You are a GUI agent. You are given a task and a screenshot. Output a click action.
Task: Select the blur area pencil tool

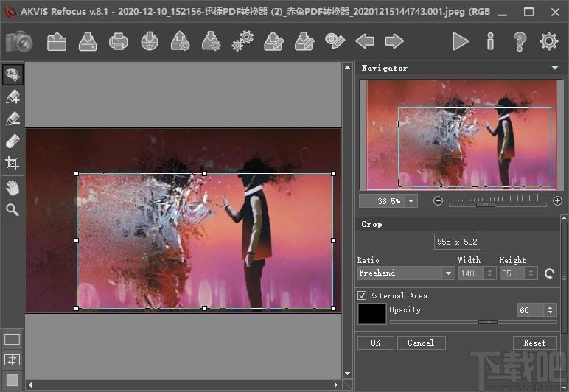(x=13, y=119)
